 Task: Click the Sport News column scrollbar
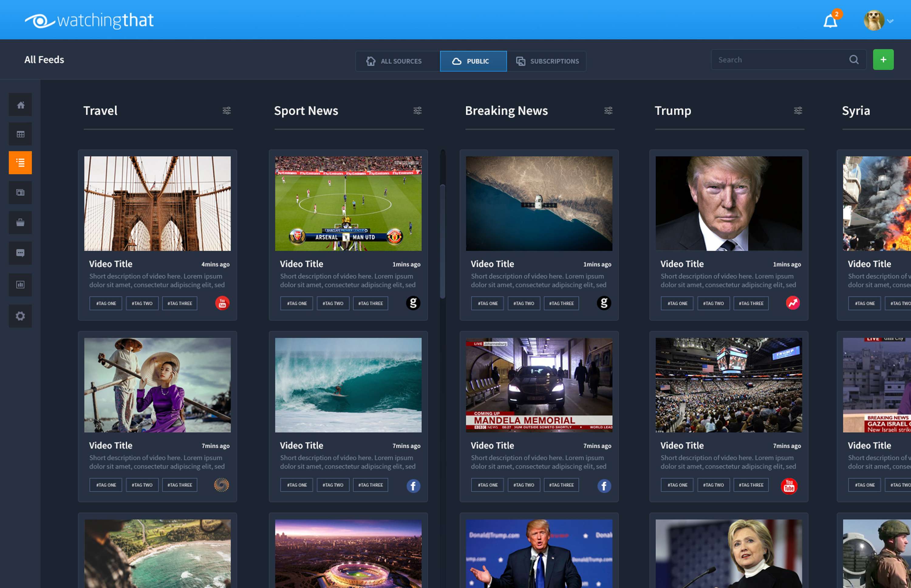(443, 241)
